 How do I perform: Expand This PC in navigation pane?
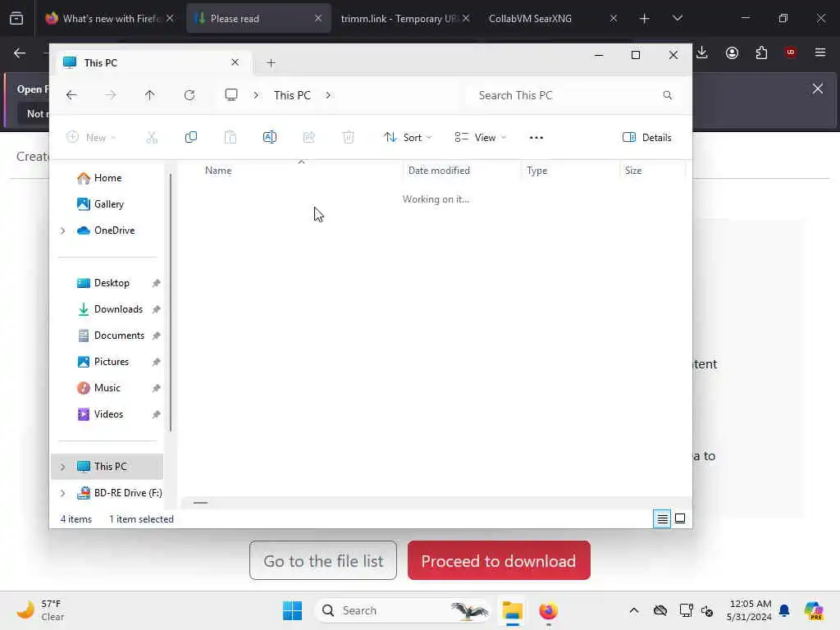coord(62,467)
